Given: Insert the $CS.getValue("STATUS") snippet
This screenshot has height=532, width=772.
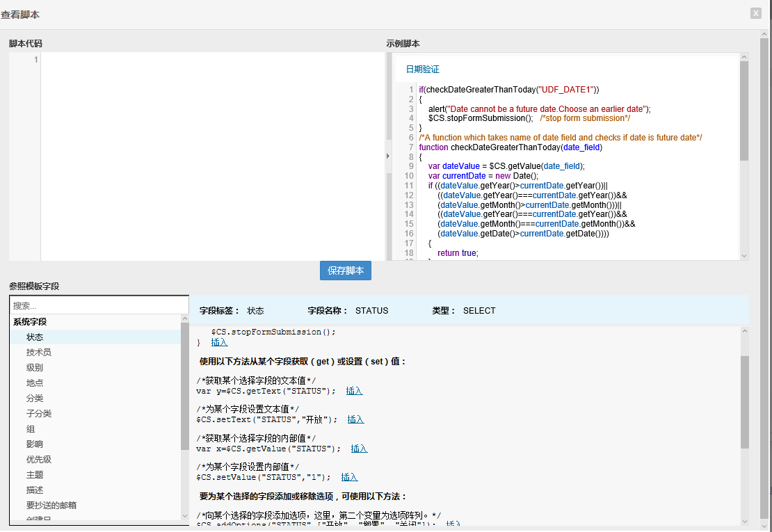Looking at the screenshot, I should (x=359, y=449).
